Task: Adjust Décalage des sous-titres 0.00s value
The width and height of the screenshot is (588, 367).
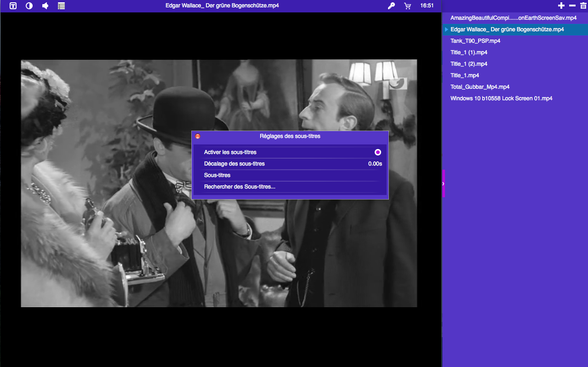Action: 375,164
